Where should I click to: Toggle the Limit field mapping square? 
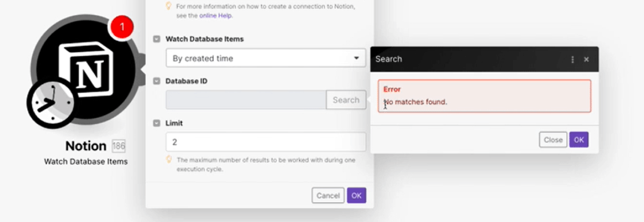point(157,123)
